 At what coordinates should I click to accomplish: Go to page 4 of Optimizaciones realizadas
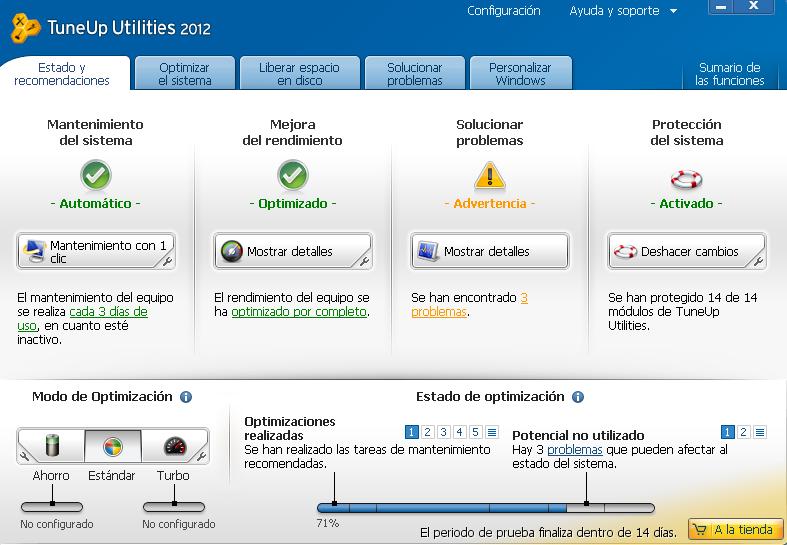click(x=459, y=432)
